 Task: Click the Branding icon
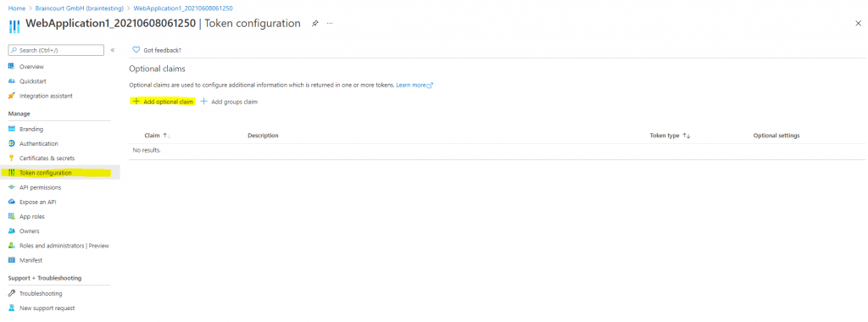[x=12, y=129]
